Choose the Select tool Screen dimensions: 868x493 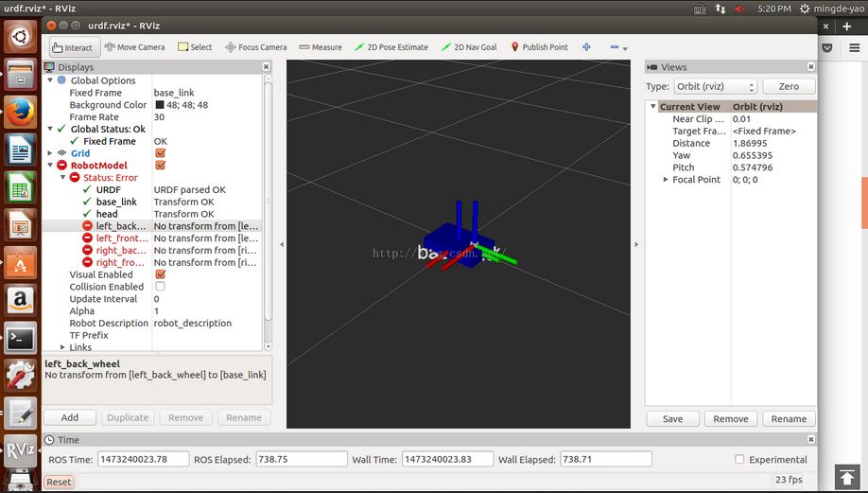point(195,47)
